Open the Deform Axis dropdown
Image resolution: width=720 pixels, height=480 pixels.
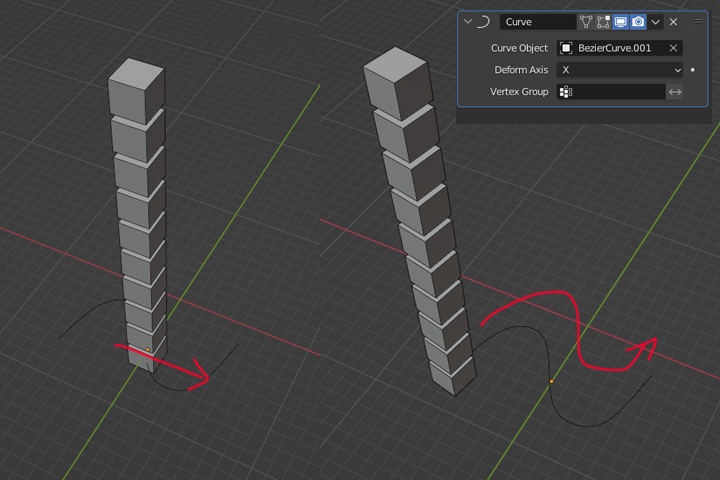click(x=619, y=70)
